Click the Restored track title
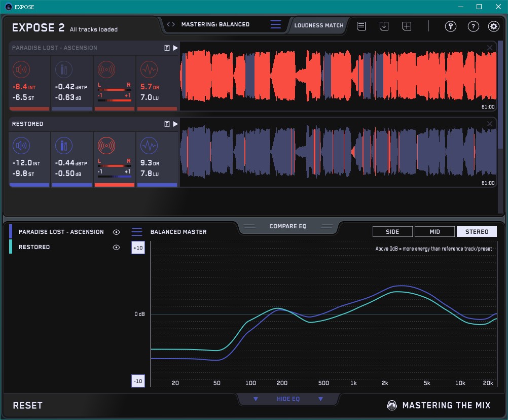The width and height of the screenshot is (508, 420). click(x=27, y=124)
